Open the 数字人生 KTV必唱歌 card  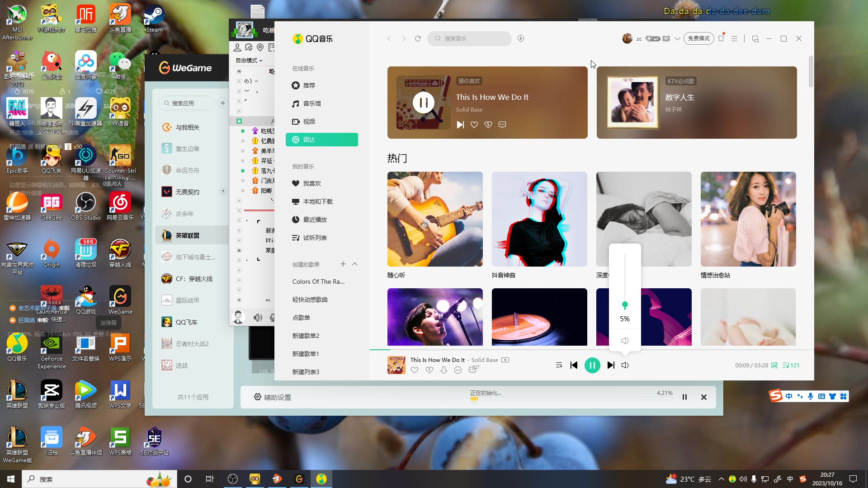(x=697, y=103)
